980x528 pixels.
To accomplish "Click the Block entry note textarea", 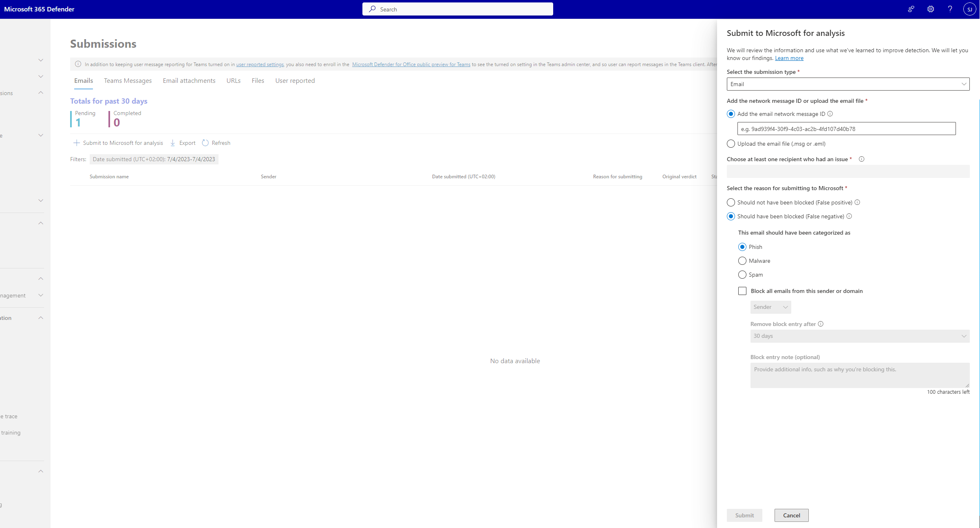I will [x=860, y=375].
